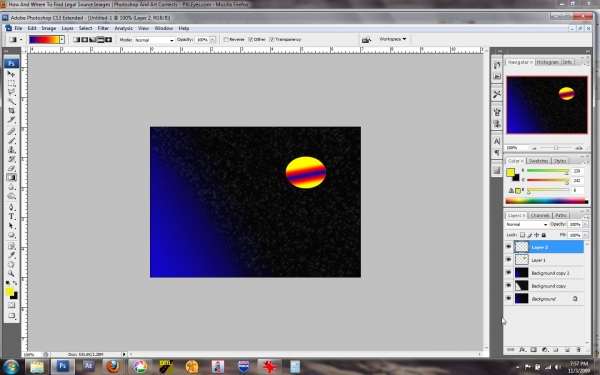This screenshot has width=600, height=375.
Task: Choose the Diamond Gradient style
Action: click(x=108, y=39)
